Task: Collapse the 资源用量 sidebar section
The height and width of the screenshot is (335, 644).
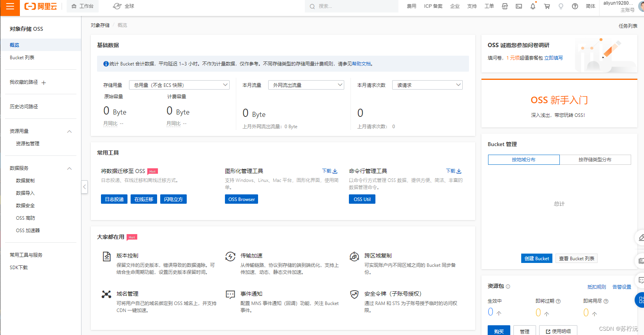Action: pos(69,131)
